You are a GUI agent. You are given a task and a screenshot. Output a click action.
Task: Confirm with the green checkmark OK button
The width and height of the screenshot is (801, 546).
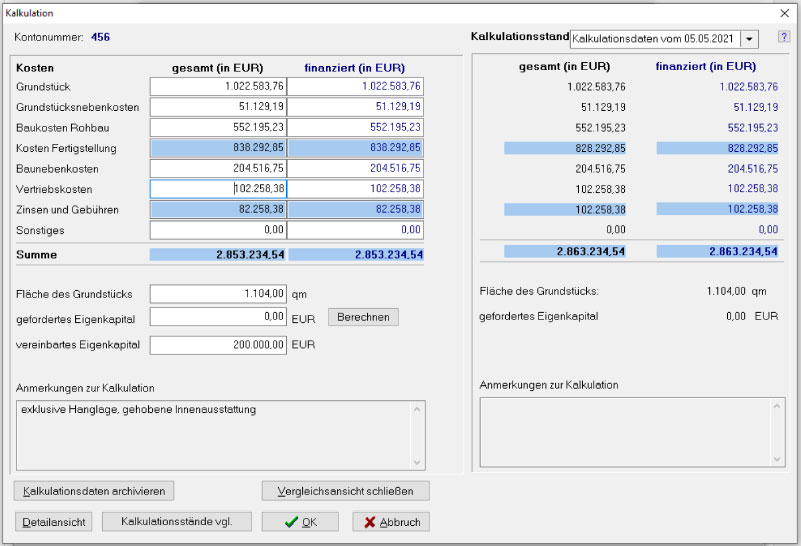301,522
